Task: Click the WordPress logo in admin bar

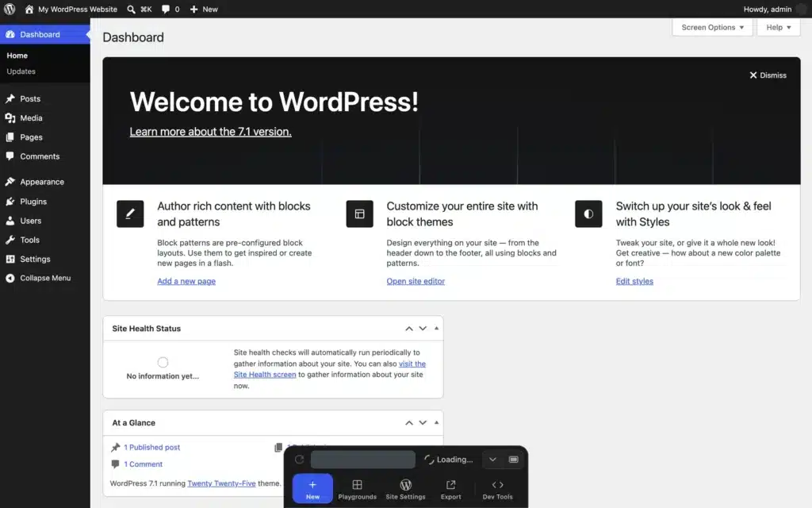Action: 10,9
